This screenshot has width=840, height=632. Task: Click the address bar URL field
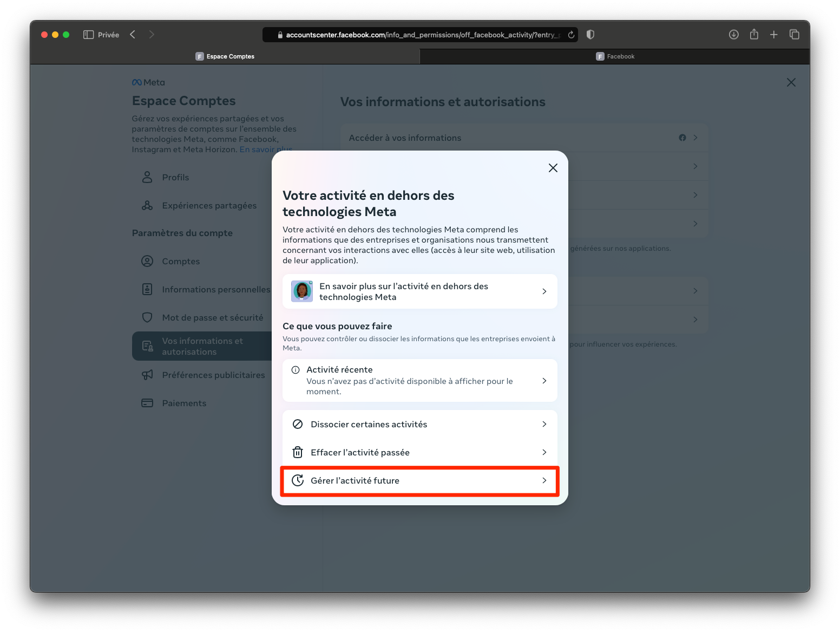point(419,35)
